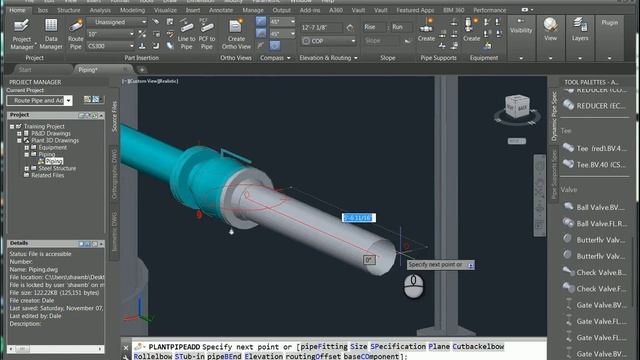Open the Data Manager tool

[x=51, y=34]
